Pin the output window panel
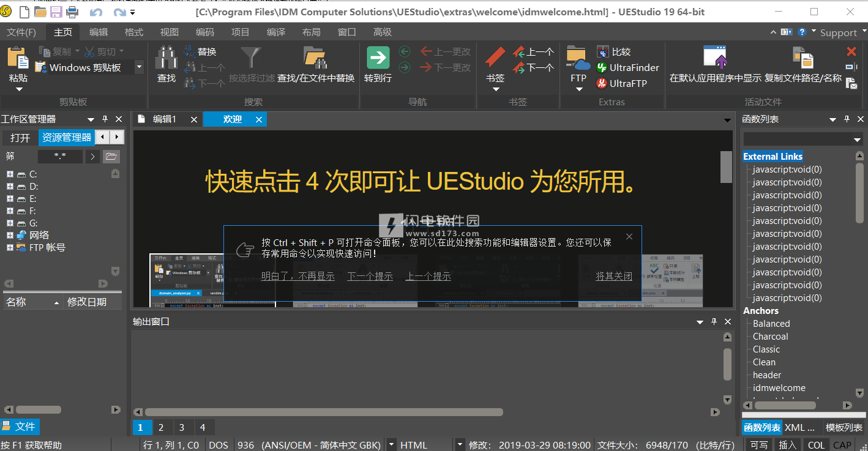This screenshot has height=451, width=868. (x=714, y=322)
